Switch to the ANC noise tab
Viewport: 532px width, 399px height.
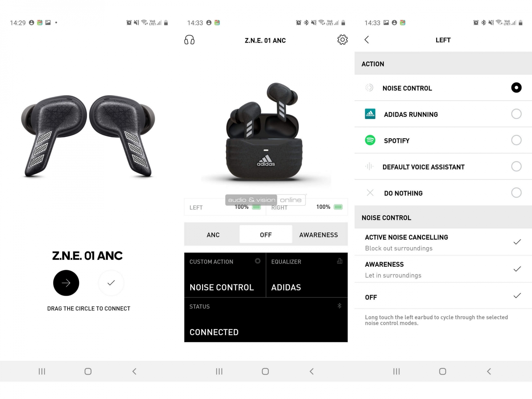pyautogui.click(x=213, y=235)
